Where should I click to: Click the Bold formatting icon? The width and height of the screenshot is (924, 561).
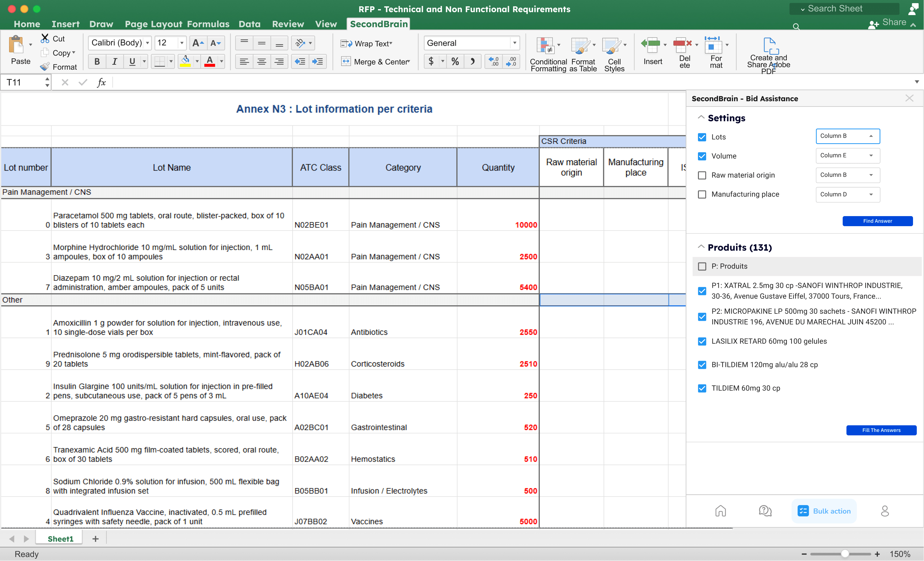tap(97, 62)
